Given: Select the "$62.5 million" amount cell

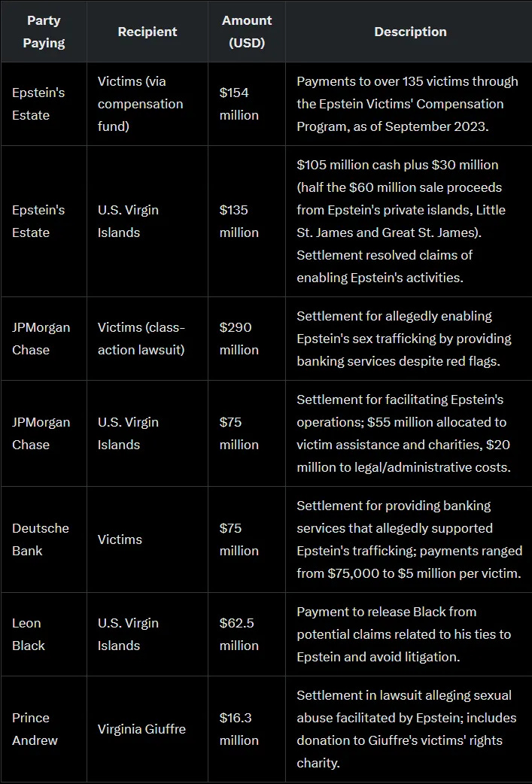Looking at the screenshot, I should (x=239, y=634).
